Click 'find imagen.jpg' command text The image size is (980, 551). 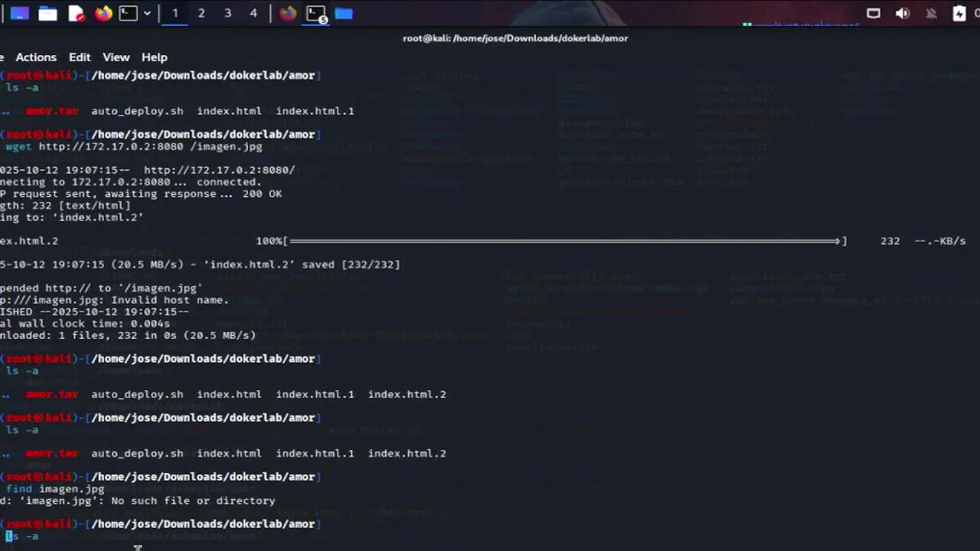[x=55, y=488]
